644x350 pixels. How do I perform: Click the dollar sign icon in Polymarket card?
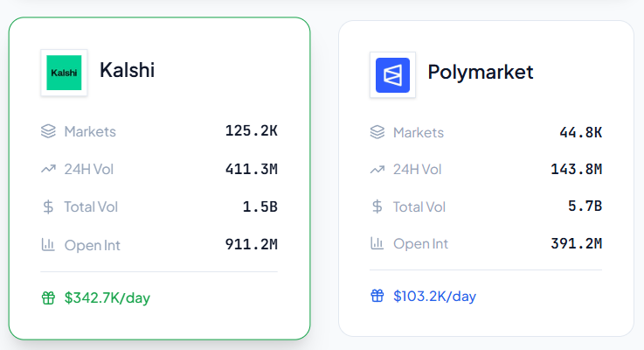[377, 206]
